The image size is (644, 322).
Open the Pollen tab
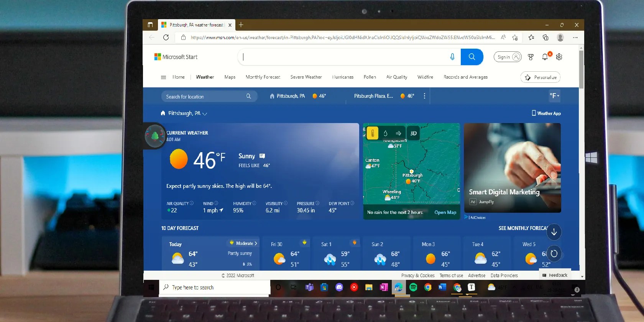point(370,77)
